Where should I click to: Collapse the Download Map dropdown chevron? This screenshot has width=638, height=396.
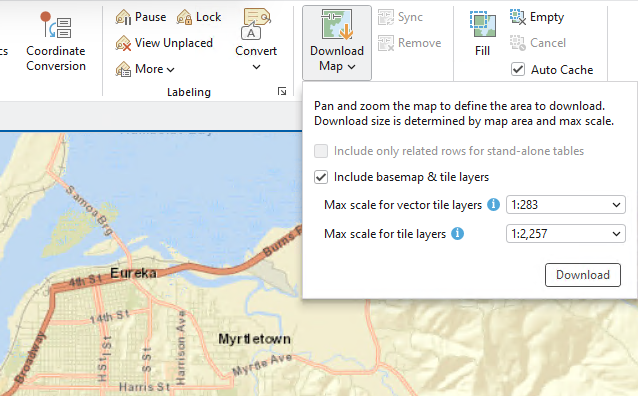coord(352,67)
